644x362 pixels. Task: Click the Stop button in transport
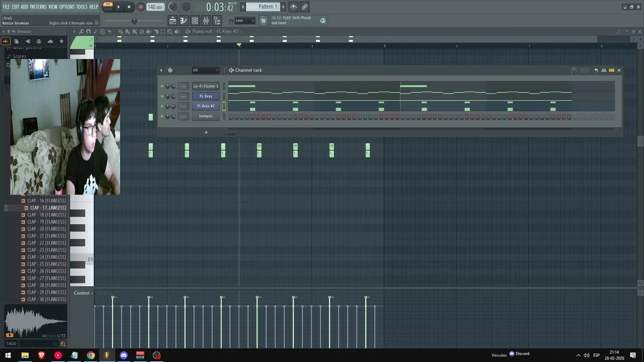click(x=129, y=7)
